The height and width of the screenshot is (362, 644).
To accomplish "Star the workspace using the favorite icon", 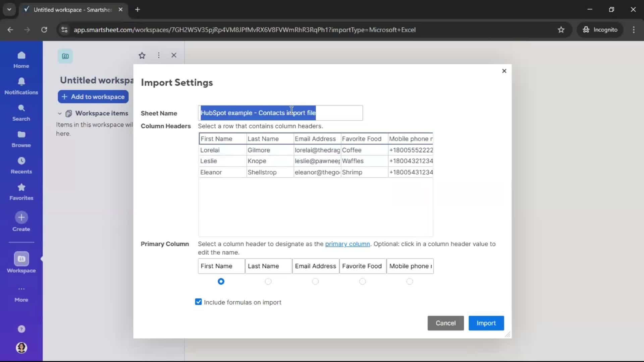I will tap(142, 55).
